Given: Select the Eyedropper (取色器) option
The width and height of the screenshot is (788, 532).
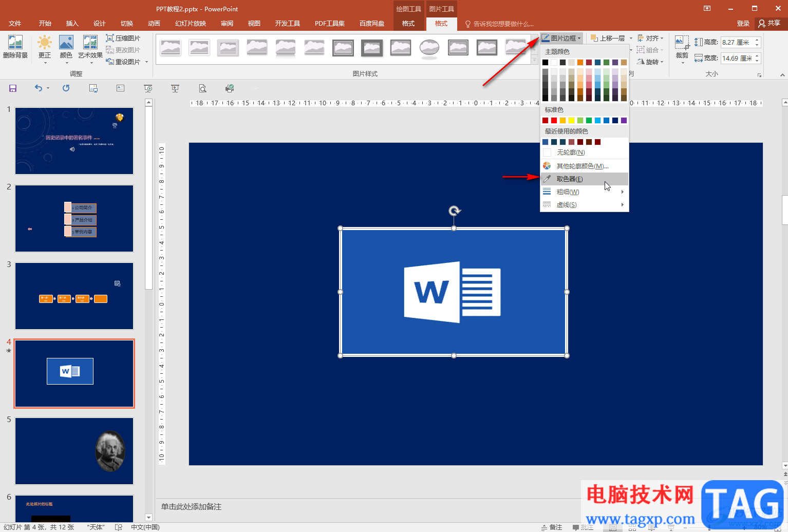Looking at the screenshot, I should point(585,179).
